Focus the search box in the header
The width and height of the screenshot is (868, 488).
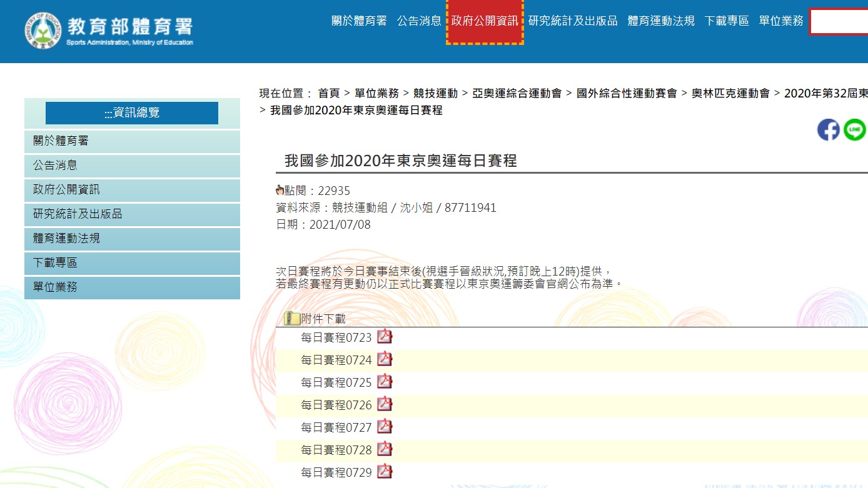(839, 22)
